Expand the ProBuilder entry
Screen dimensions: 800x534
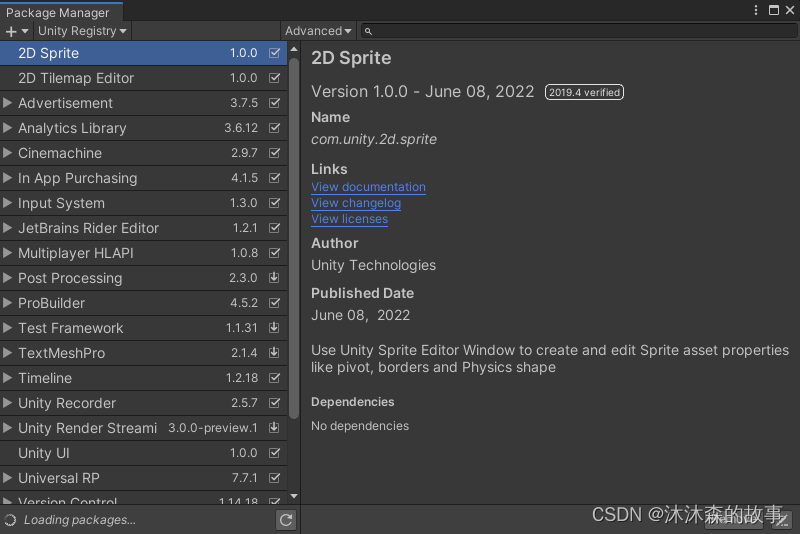7,302
